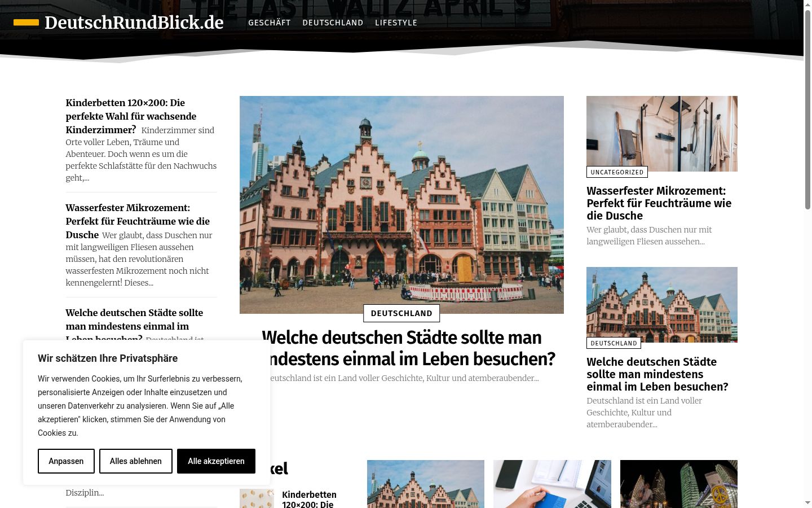Open bottom row laptop and card thumbnail
This screenshot has width=812, height=508.
pos(552,484)
